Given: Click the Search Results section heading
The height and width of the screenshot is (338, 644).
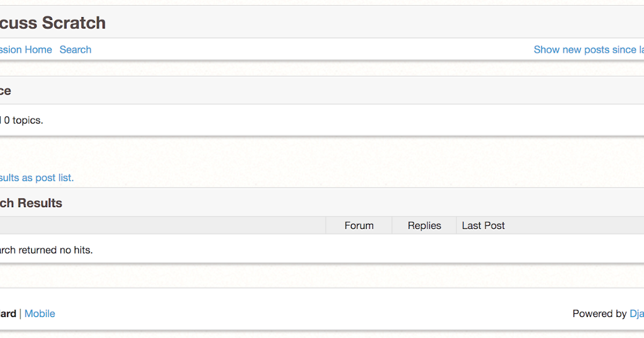Looking at the screenshot, I should (32, 203).
